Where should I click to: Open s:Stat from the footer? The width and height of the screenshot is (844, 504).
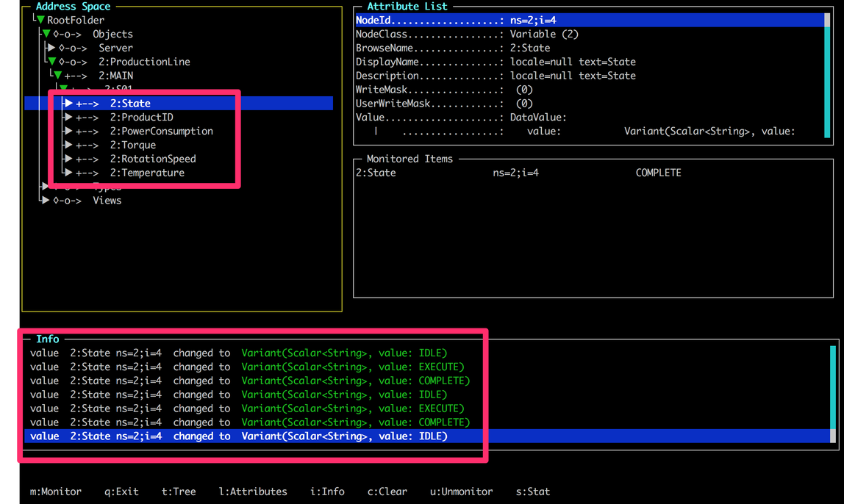click(x=532, y=492)
